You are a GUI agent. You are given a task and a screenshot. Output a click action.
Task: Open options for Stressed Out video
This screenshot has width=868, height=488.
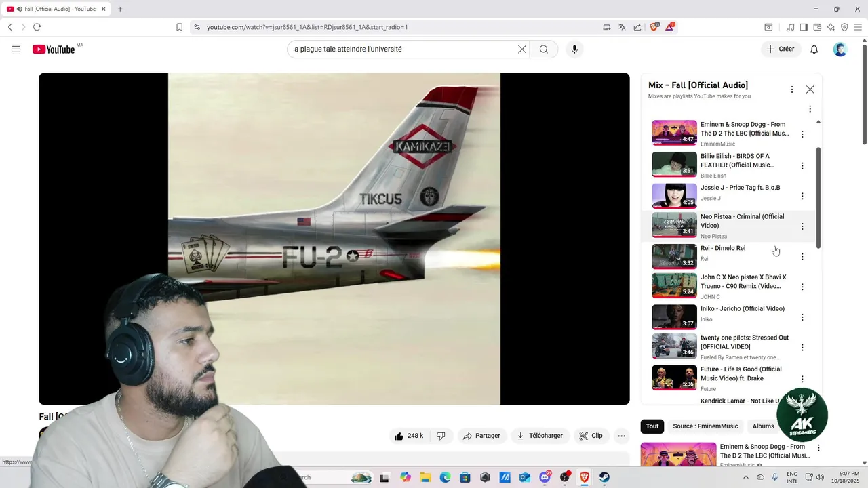pos(802,347)
